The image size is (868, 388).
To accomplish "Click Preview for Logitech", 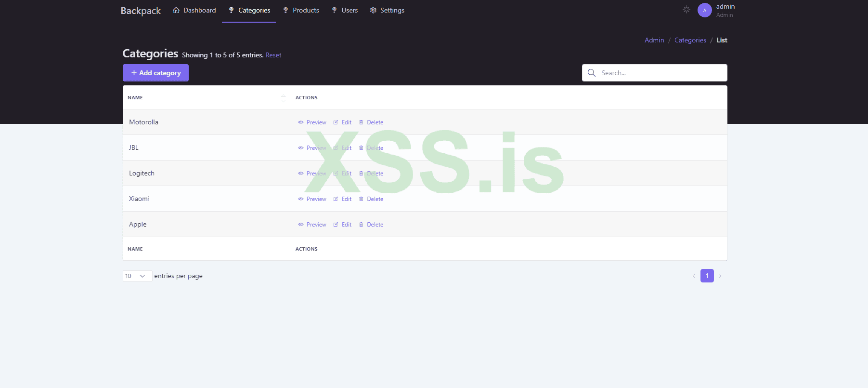I will 312,174.
